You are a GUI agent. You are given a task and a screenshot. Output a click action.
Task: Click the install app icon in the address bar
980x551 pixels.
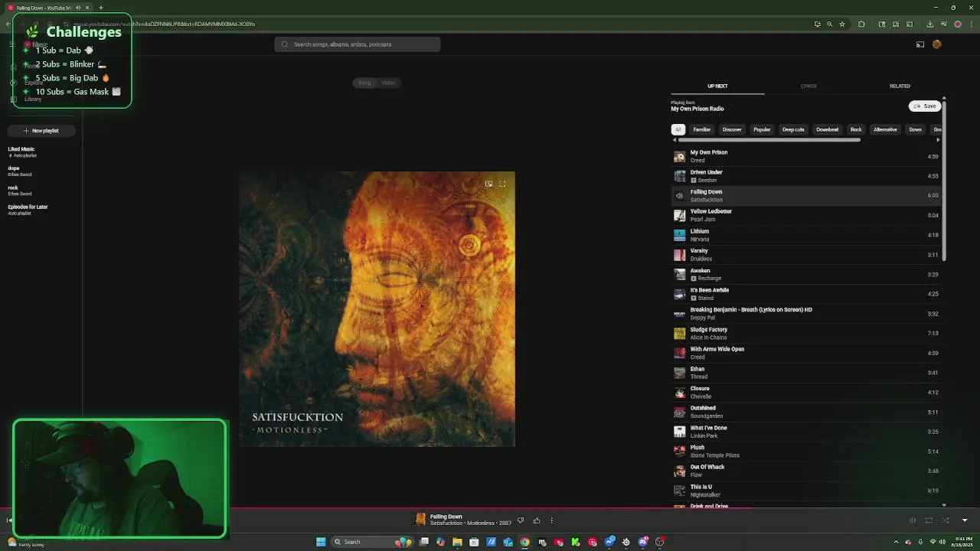click(817, 24)
